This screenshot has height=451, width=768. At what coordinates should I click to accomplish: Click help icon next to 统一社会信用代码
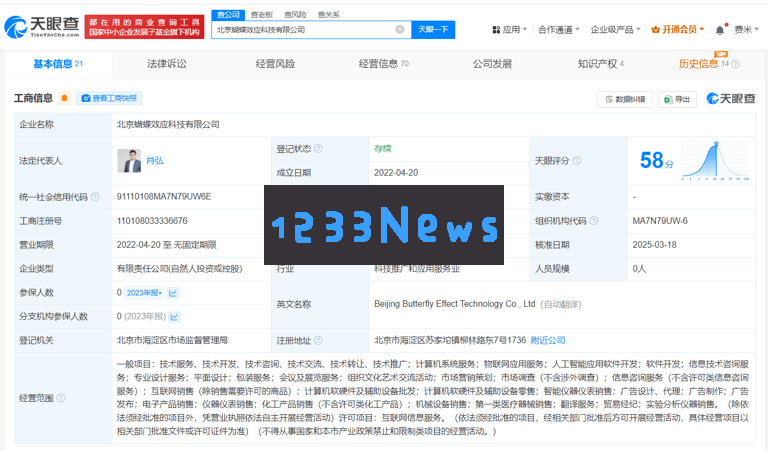point(95,197)
